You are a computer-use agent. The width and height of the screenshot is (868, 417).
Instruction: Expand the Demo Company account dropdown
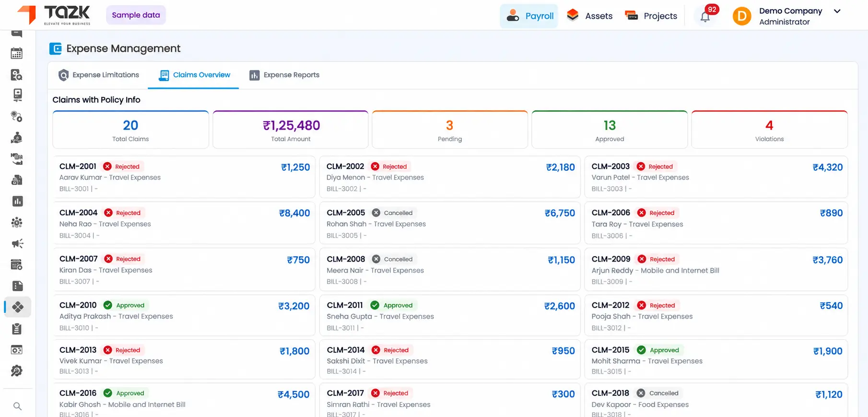pyautogui.click(x=837, y=11)
